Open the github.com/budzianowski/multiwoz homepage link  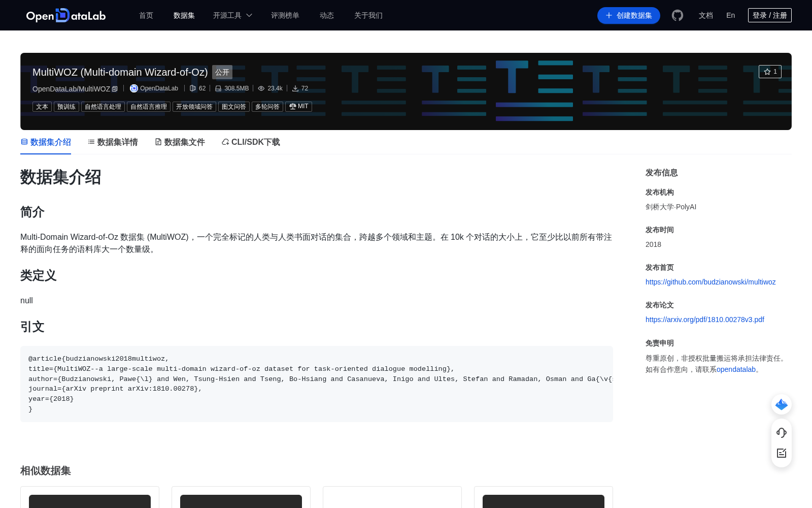click(710, 282)
